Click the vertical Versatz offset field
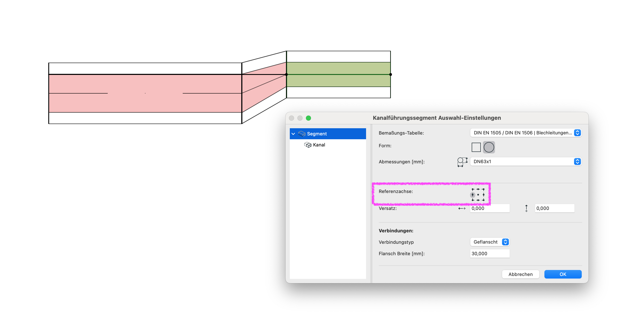The height and width of the screenshot is (328, 644). click(555, 208)
